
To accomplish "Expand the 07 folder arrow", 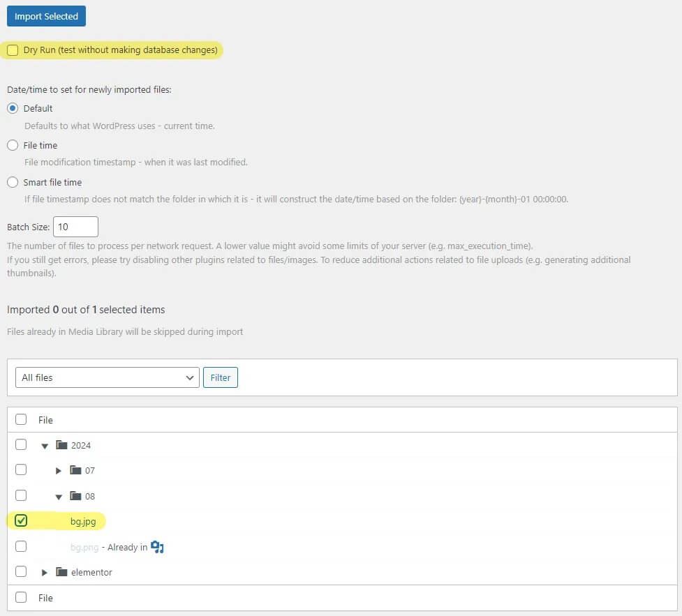I will (59, 471).
